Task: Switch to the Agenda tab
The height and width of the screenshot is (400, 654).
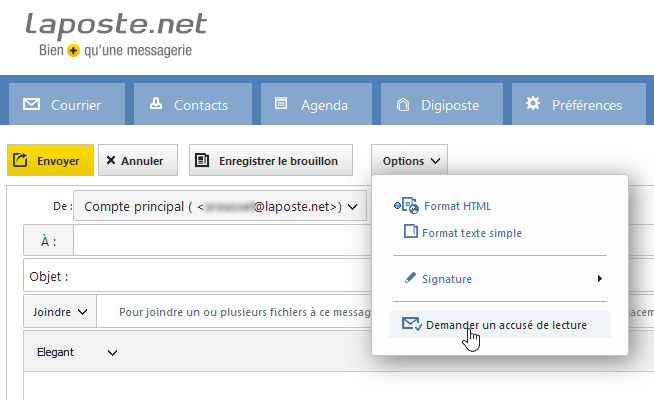Action: (x=316, y=104)
